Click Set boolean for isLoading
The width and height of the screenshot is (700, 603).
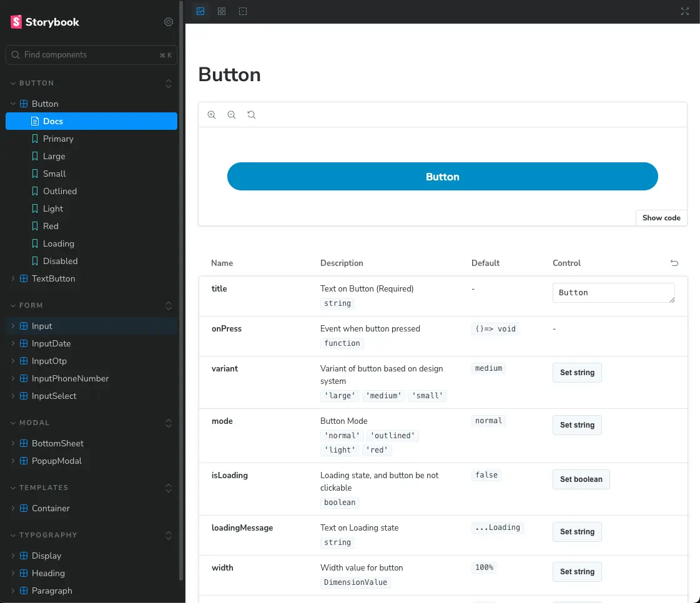tap(581, 479)
